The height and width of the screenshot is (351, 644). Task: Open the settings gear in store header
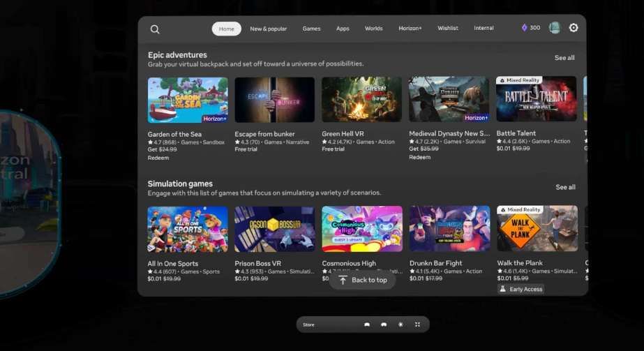(574, 28)
